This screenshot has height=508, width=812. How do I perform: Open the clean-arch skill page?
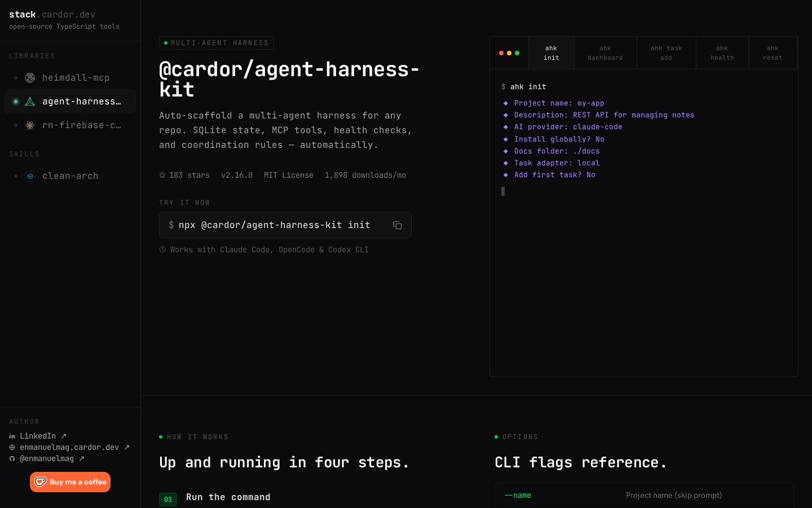pyautogui.click(x=70, y=176)
